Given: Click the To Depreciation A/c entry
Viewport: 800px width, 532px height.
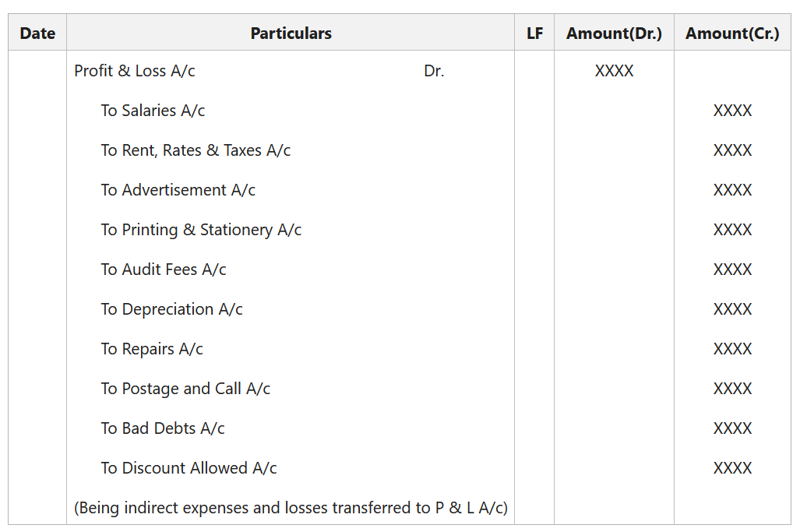Looking at the screenshot, I should 171,309.
